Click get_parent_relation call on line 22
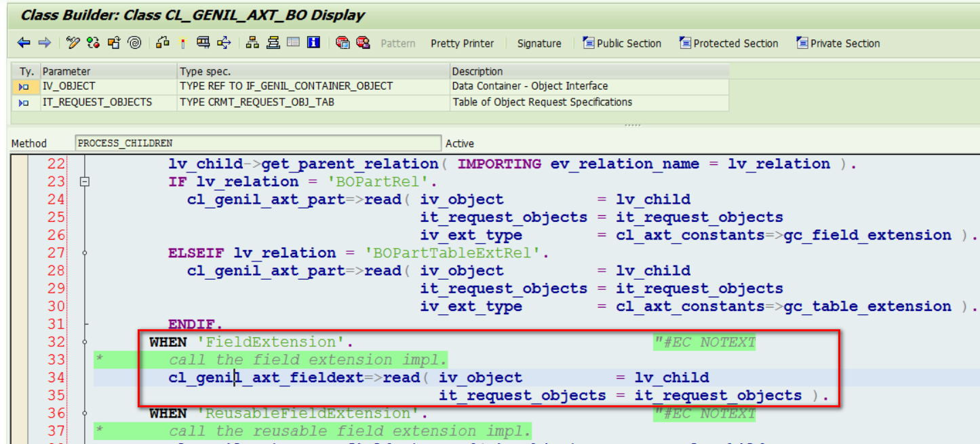 (x=350, y=164)
